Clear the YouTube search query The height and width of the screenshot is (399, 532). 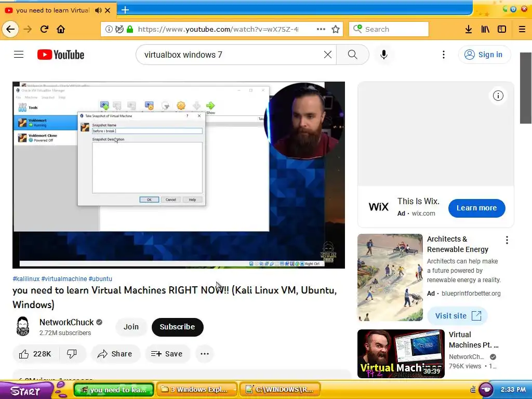point(327,55)
